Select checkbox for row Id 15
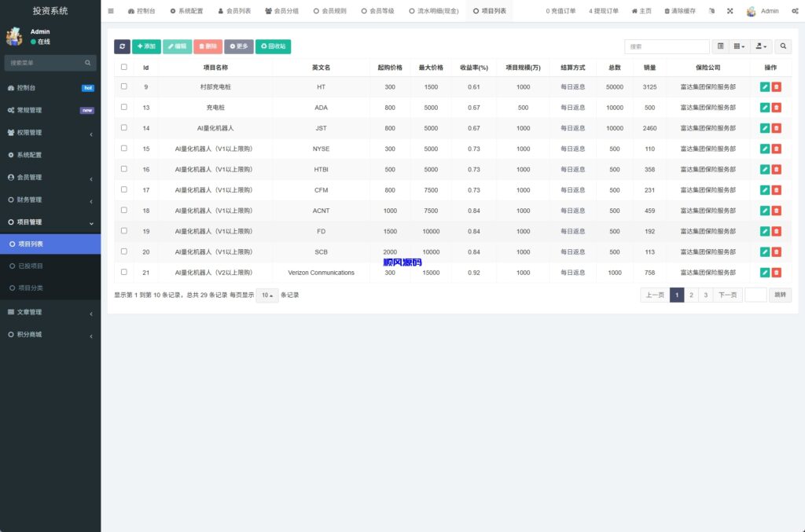 (x=123, y=148)
